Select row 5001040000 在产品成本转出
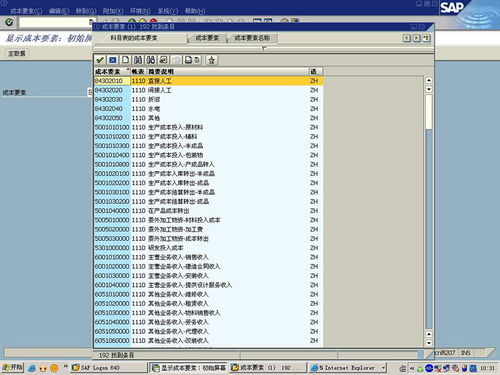 click(x=208, y=211)
